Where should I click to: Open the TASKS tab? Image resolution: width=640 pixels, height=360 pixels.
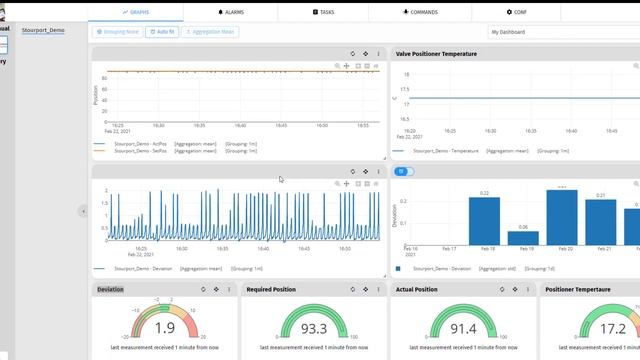point(323,12)
